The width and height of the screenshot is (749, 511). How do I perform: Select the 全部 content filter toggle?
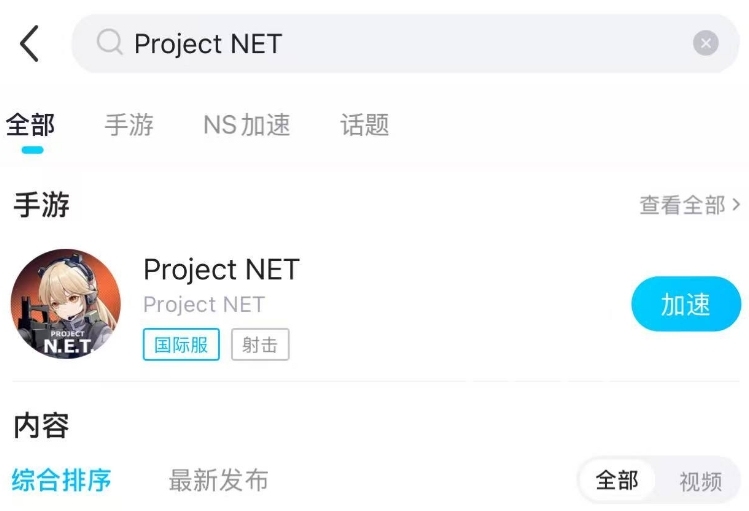tap(617, 481)
